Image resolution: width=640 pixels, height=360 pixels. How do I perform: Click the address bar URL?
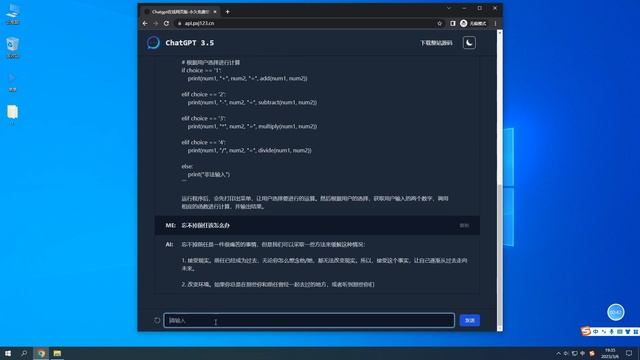(x=199, y=23)
